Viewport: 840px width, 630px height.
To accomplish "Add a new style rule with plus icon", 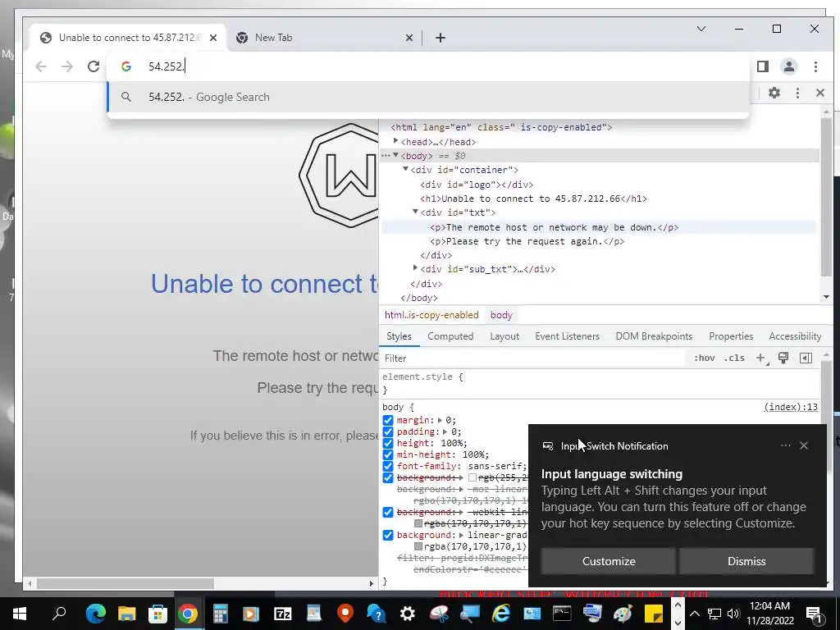I will tap(760, 358).
